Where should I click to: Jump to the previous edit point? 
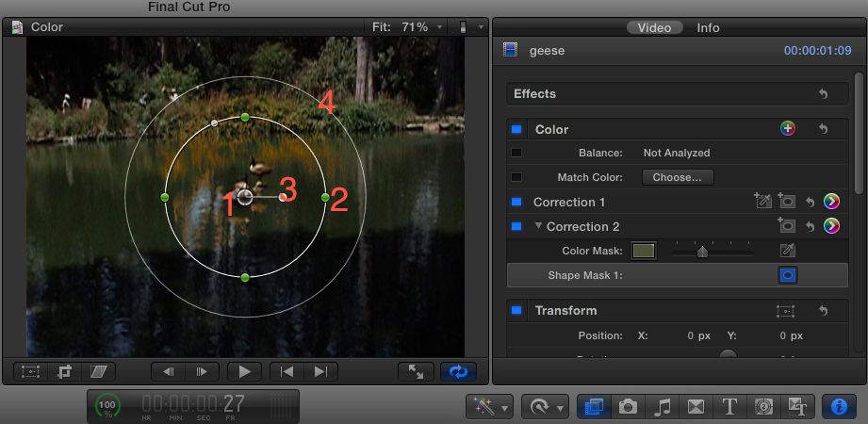[x=287, y=372]
